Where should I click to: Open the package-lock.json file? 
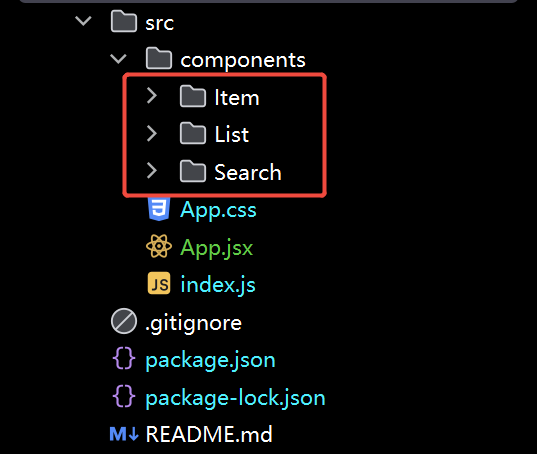[x=235, y=398]
